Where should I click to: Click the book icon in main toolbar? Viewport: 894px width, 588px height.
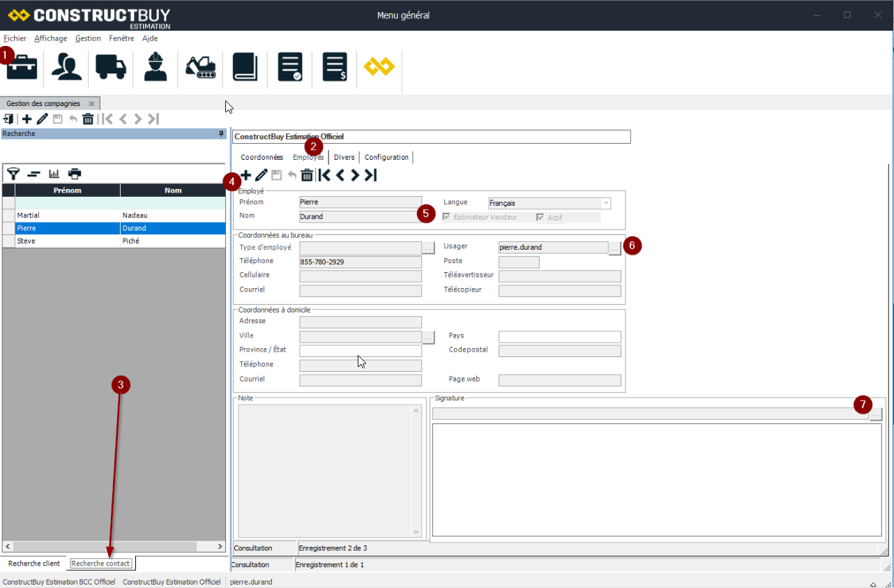[x=245, y=68]
